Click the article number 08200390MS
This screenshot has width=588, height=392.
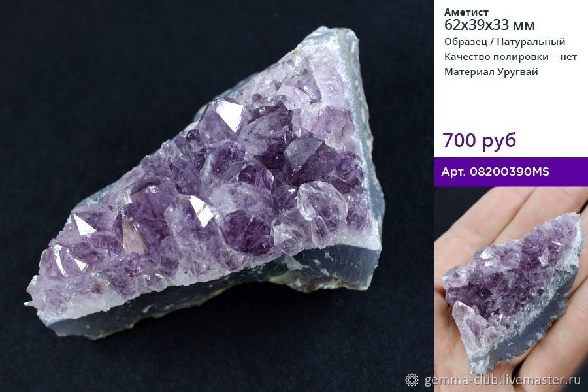[509, 172]
